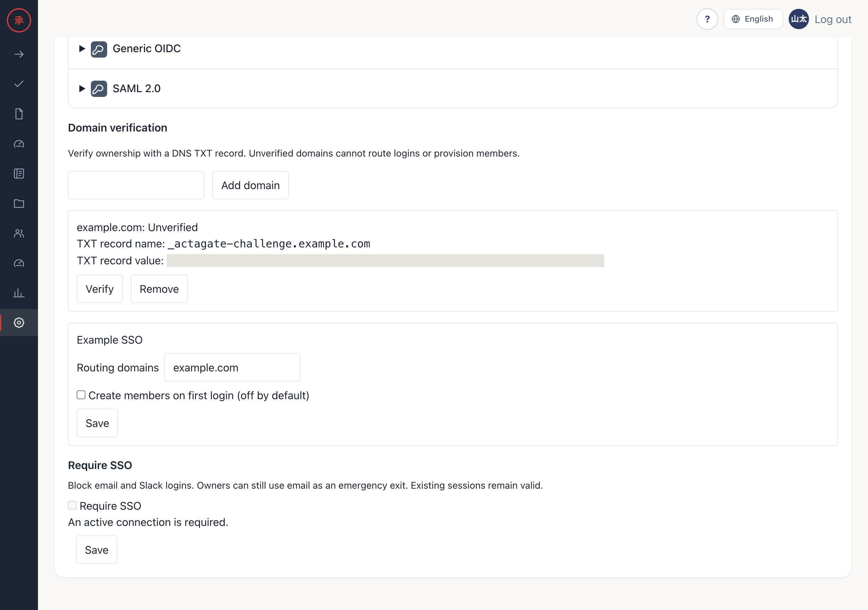Click Log out
The width and height of the screenshot is (868, 610).
pyautogui.click(x=832, y=19)
